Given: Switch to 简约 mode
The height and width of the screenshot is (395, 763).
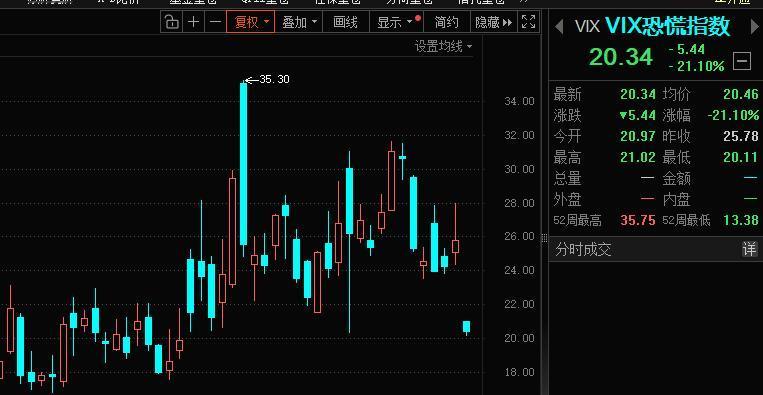Looking at the screenshot, I should [x=446, y=22].
